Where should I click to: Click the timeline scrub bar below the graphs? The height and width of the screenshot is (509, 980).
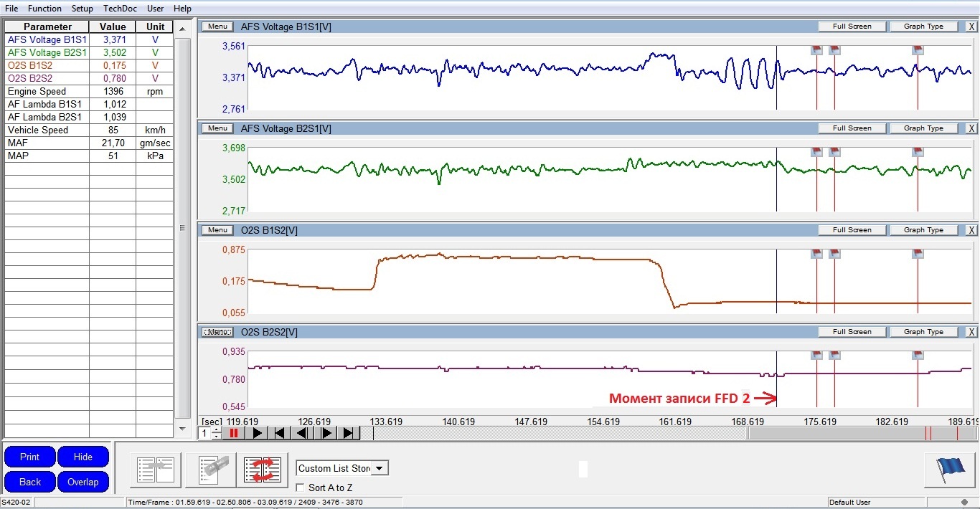pos(560,433)
